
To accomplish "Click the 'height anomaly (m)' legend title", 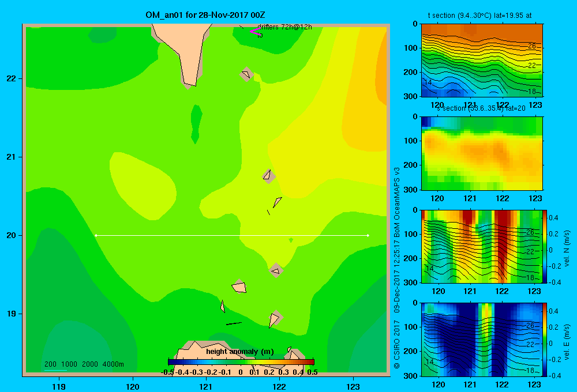I will point(240,352).
